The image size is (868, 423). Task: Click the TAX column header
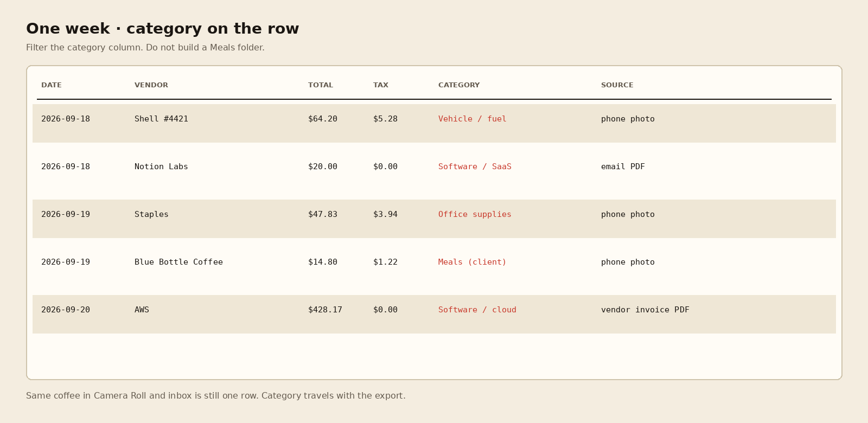(381, 85)
